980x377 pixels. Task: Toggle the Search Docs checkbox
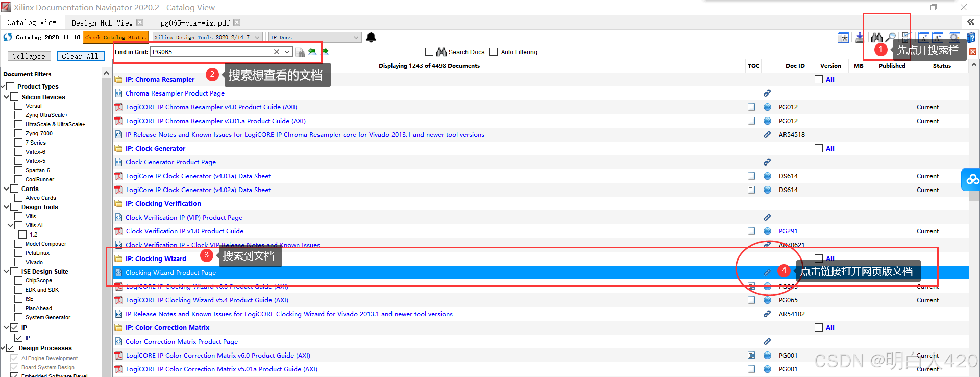pyautogui.click(x=429, y=52)
